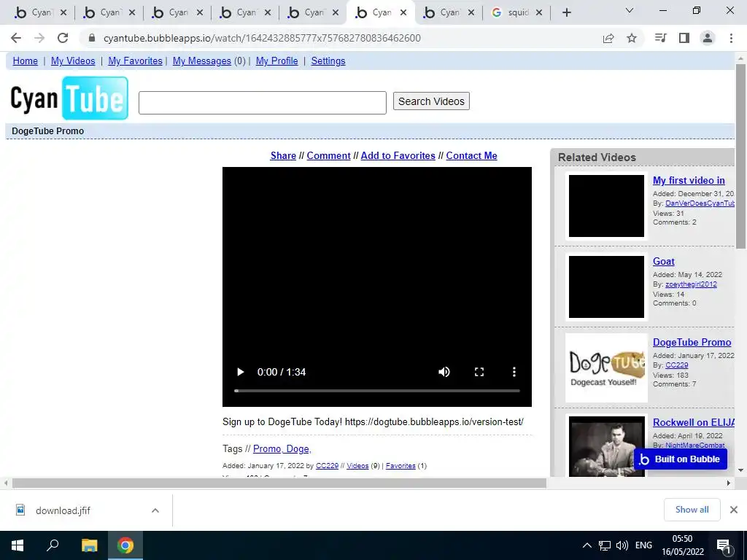Image resolution: width=747 pixels, height=560 pixels.
Task: Open the Windows Start menu
Action: pyautogui.click(x=18, y=545)
